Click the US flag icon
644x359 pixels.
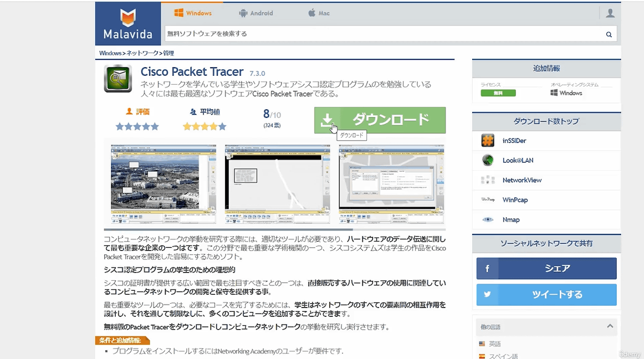coord(482,344)
